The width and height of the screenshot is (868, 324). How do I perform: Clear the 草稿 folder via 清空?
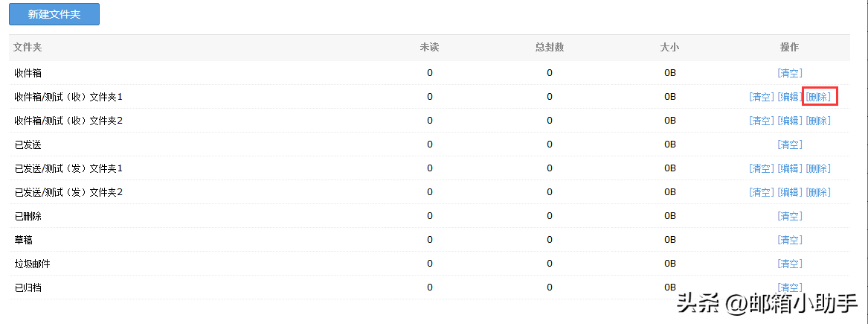point(789,240)
